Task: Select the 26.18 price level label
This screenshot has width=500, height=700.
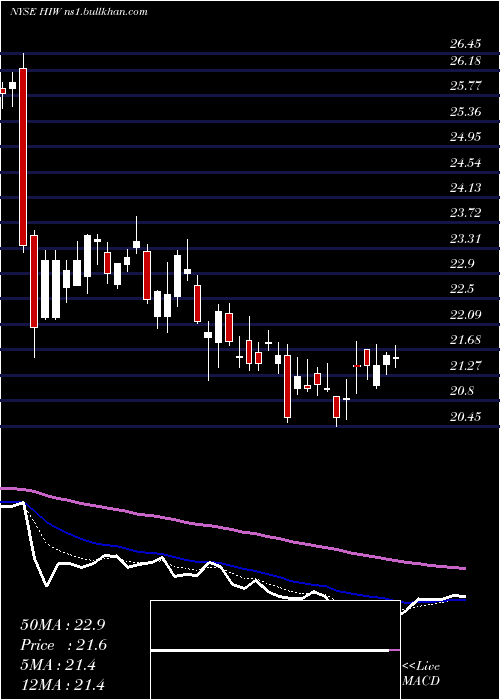Action: pyautogui.click(x=466, y=60)
